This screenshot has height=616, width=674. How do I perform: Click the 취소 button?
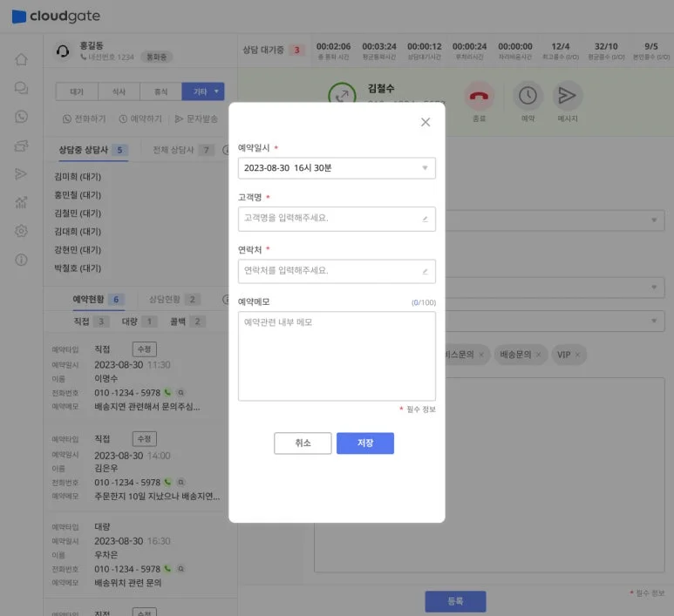(x=303, y=443)
